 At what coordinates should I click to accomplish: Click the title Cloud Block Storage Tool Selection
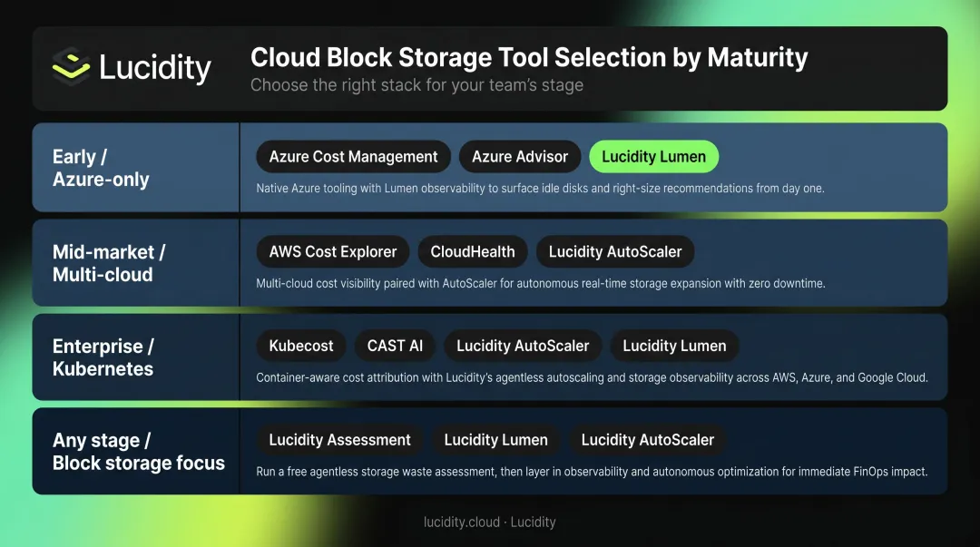(x=529, y=57)
